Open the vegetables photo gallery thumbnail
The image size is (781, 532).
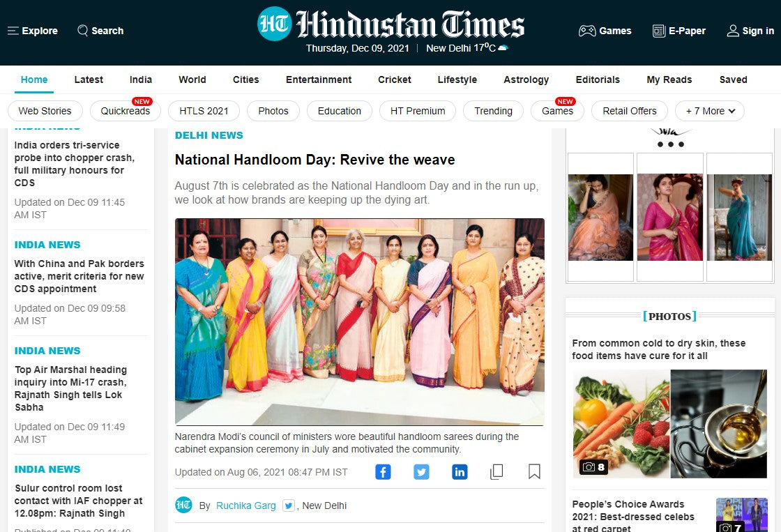tap(621, 424)
